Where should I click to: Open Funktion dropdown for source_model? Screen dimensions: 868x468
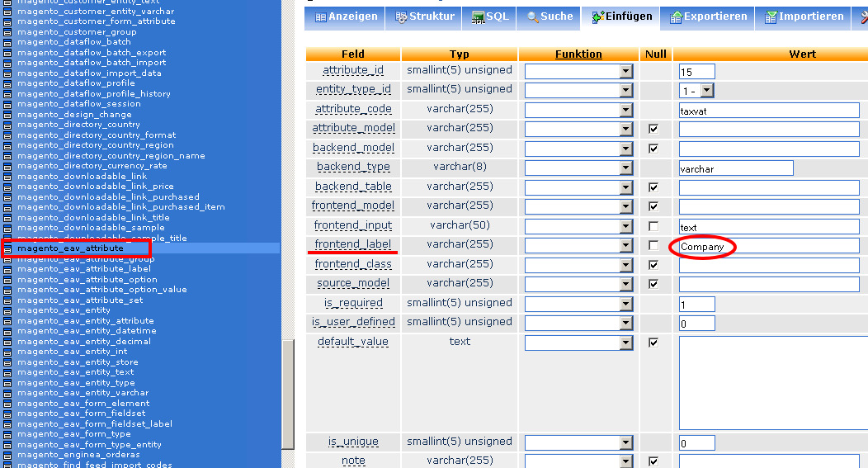[x=578, y=284]
